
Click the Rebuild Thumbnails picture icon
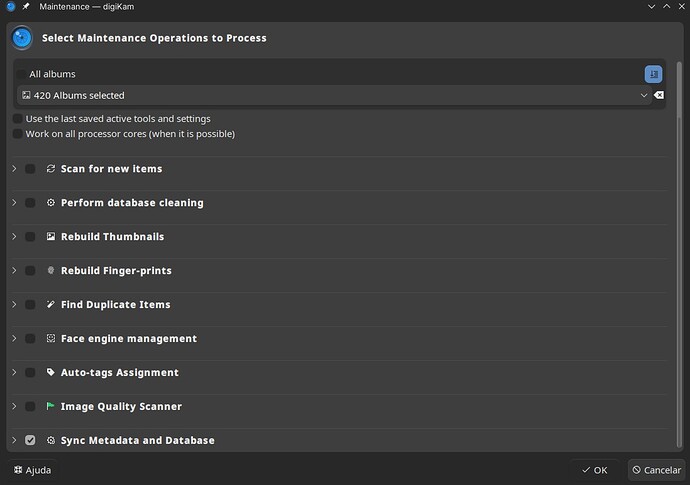point(51,236)
